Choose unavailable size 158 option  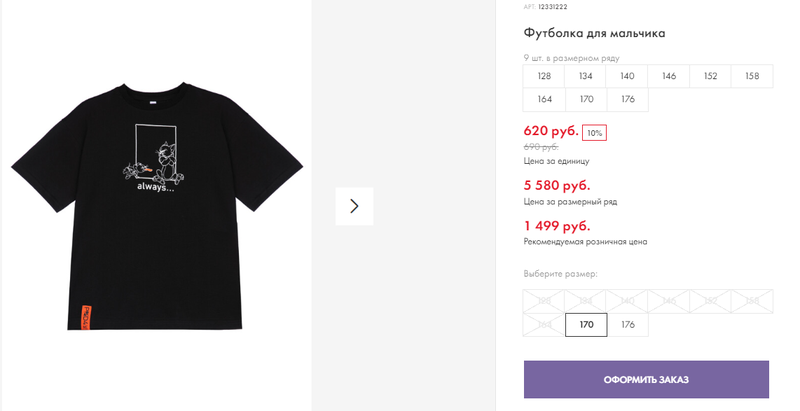(752, 301)
